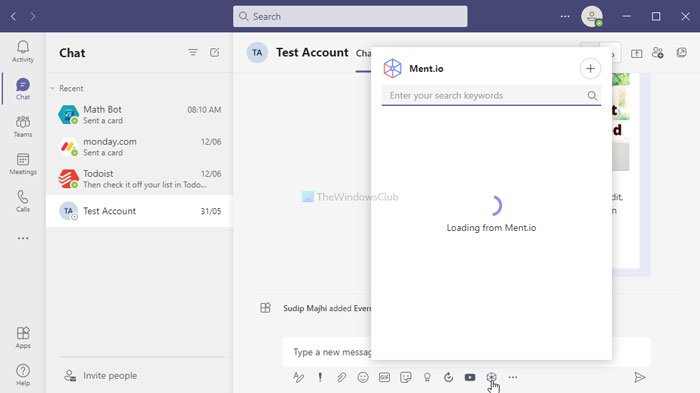Send the message
This screenshot has height=393, width=700.
click(x=640, y=377)
